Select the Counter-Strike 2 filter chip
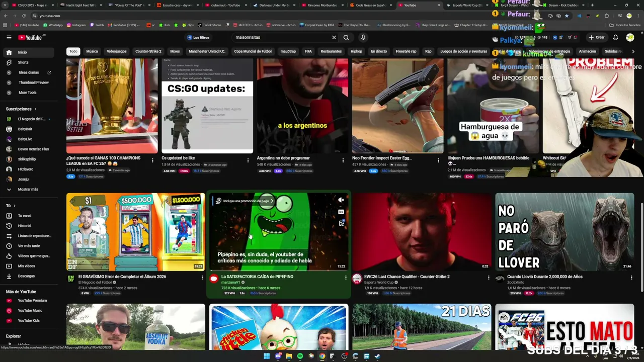Image resolution: width=644 pixels, height=362 pixels. pyautogui.click(x=148, y=51)
